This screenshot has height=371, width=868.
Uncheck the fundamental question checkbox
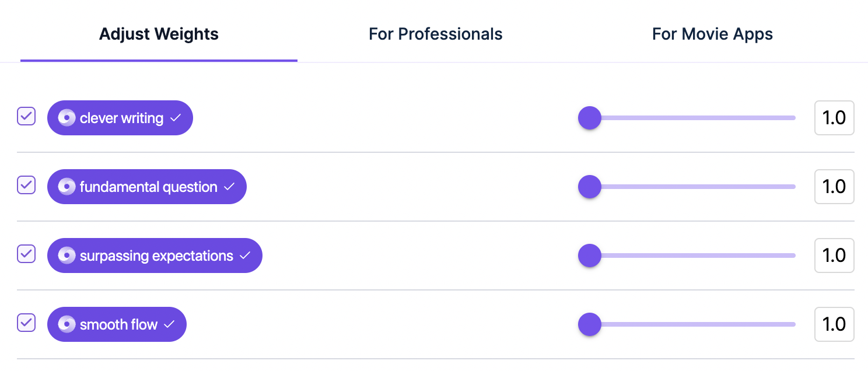[26, 185]
